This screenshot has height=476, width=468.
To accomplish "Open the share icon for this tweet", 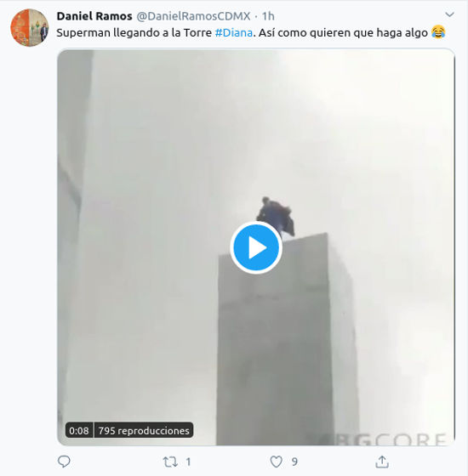I will click(x=382, y=462).
